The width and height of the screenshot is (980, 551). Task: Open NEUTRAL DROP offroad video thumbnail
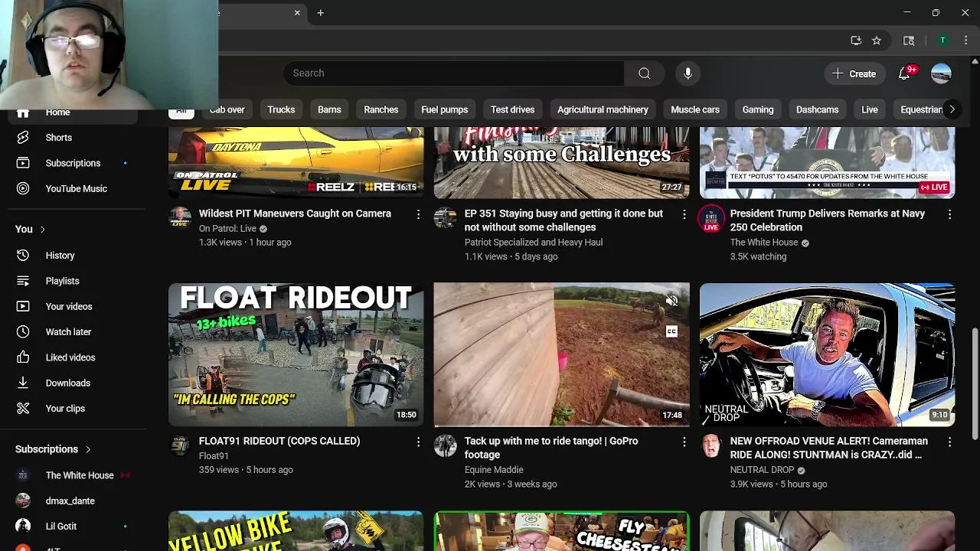point(827,354)
